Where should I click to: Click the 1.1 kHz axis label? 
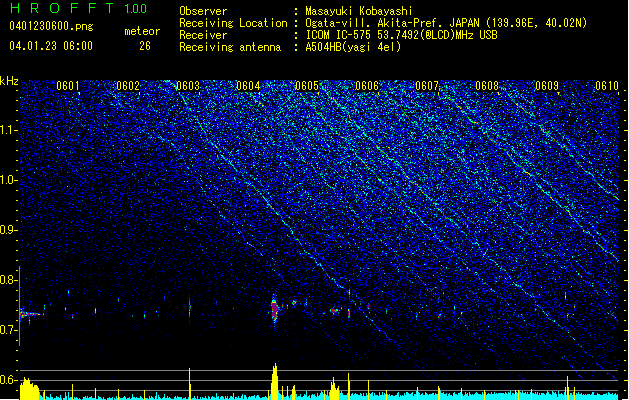9,130
